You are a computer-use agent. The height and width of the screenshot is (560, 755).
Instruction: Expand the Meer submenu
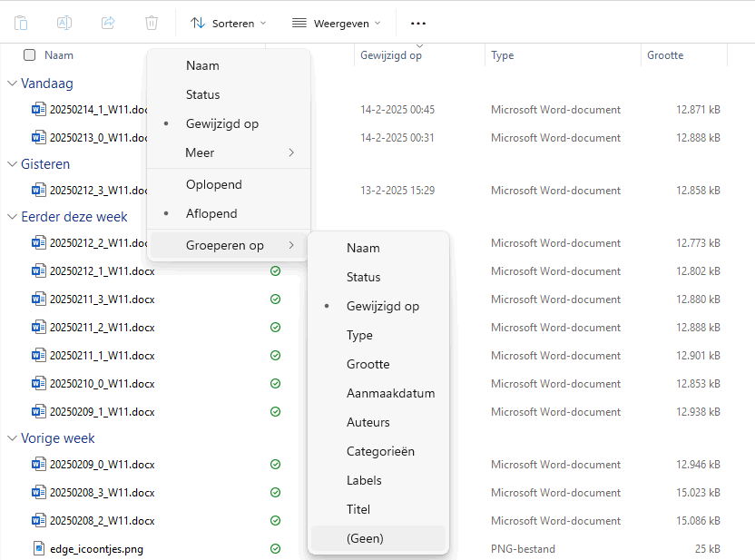tap(229, 152)
